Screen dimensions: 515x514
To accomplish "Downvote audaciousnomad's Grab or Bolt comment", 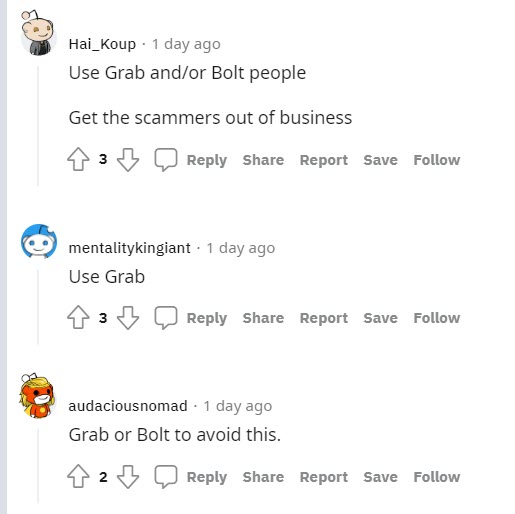I will pyautogui.click(x=128, y=476).
